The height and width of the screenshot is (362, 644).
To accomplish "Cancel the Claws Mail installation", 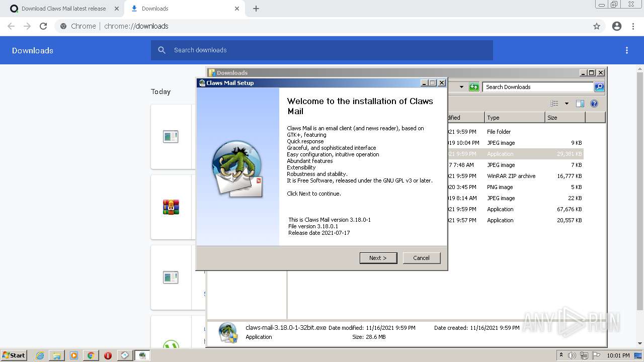I will pos(421,258).
